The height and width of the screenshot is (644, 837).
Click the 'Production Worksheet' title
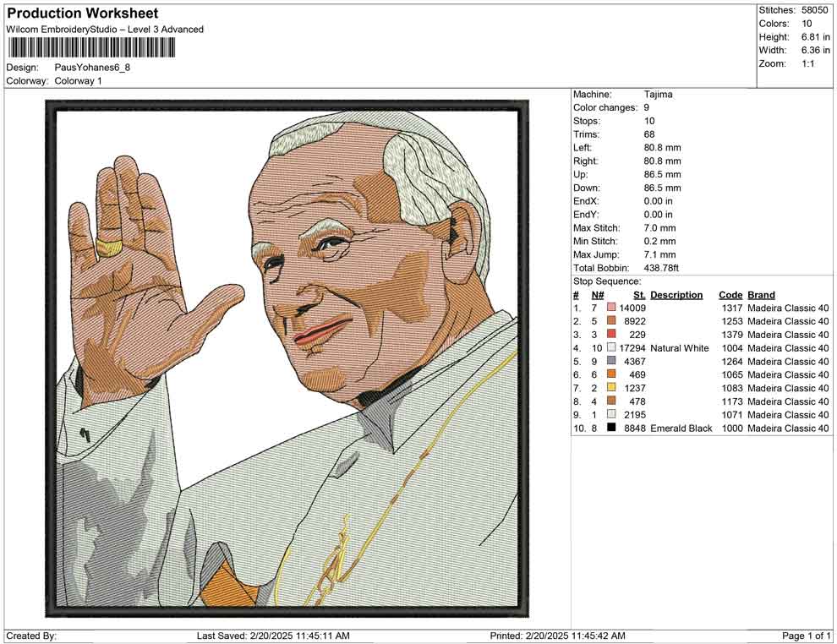point(83,14)
